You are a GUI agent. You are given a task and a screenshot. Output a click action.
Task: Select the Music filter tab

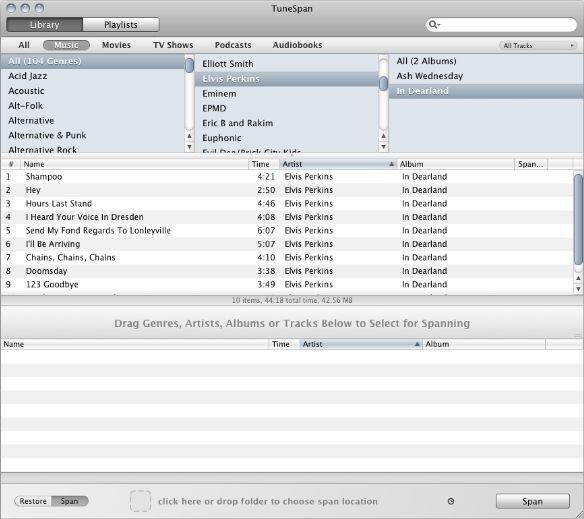coord(66,45)
